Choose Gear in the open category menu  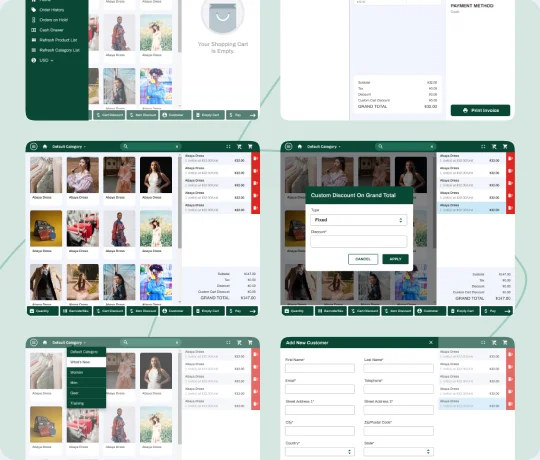point(86,393)
